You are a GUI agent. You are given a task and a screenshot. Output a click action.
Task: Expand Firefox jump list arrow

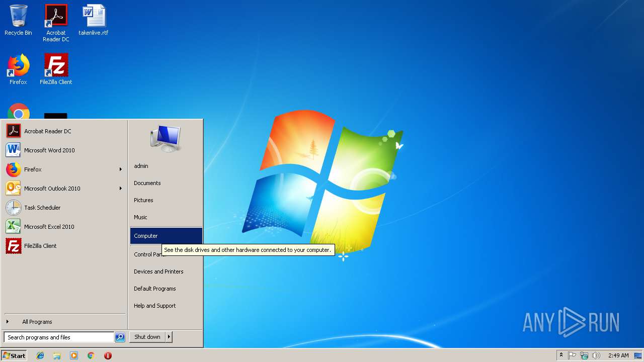(x=121, y=169)
